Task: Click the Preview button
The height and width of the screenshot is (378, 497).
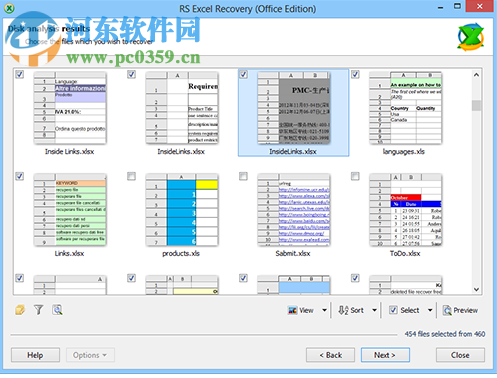Action: pos(460,310)
